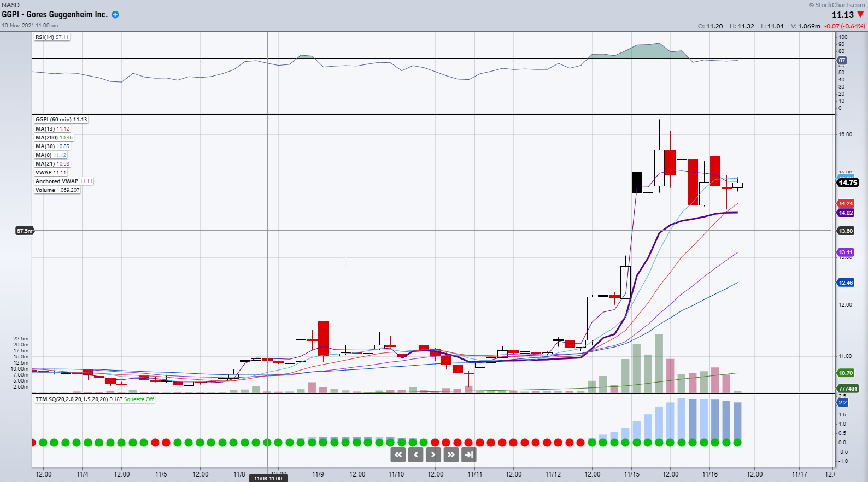Click the L: 11.01 low price readout
Viewport: 868px width, 482px height.
tap(772, 26)
